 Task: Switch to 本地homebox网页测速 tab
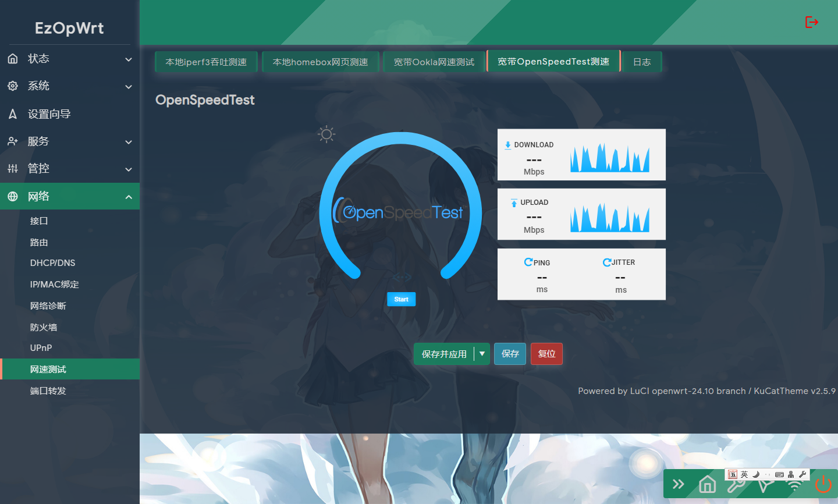tap(321, 62)
